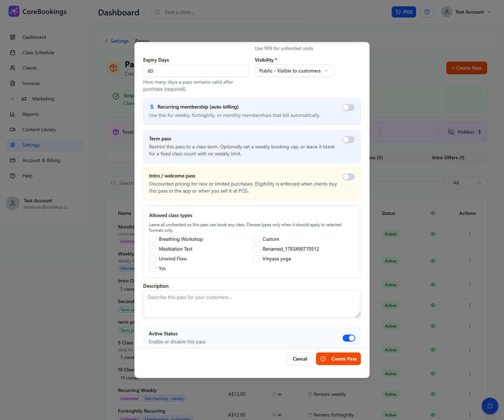Click the Invoices document icon
This screenshot has width=504, height=420.
pos(13,83)
